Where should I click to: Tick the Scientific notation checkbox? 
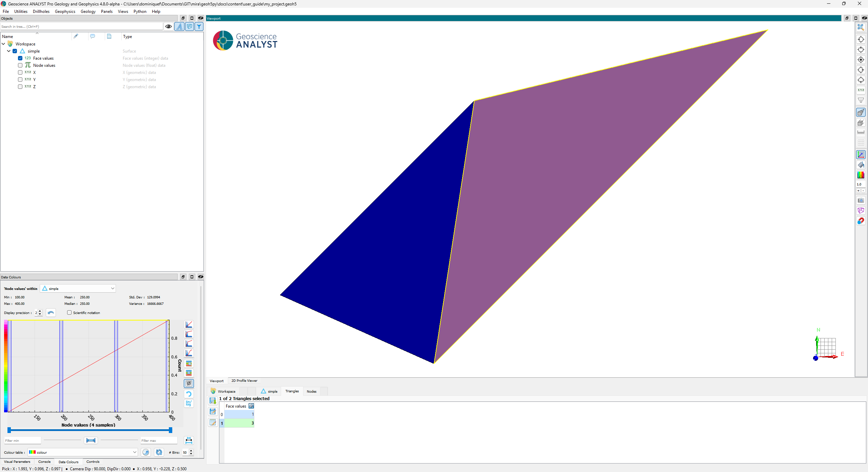[70, 313]
